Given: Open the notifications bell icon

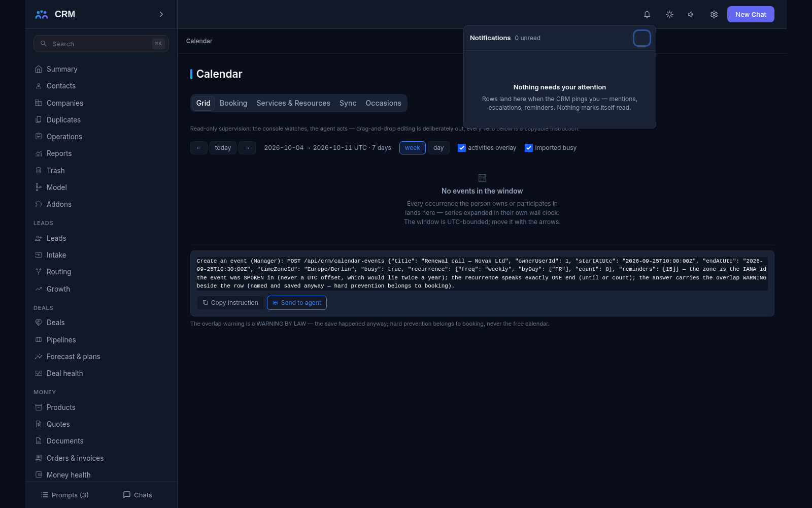Looking at the screenshot, I should tap(647, 14).
